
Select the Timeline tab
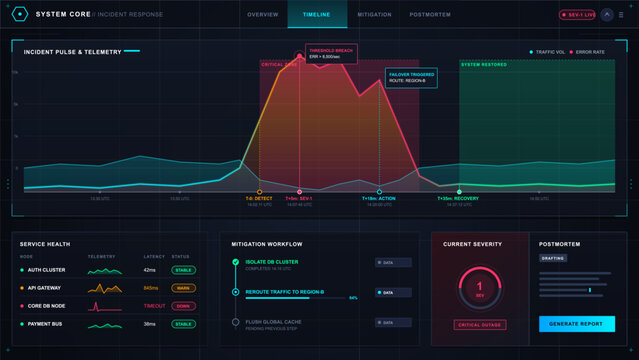[x=317, y=14]
